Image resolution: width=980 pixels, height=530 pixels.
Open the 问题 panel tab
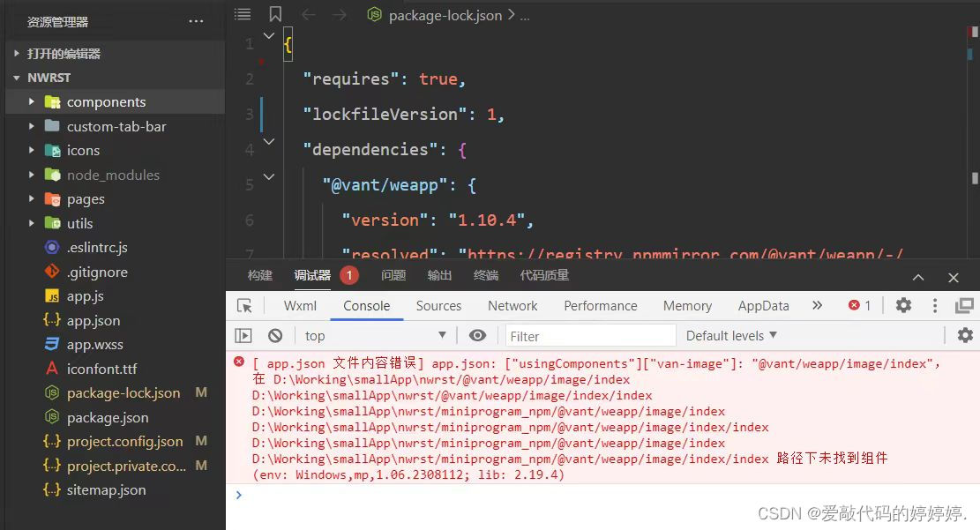[393, 275]
